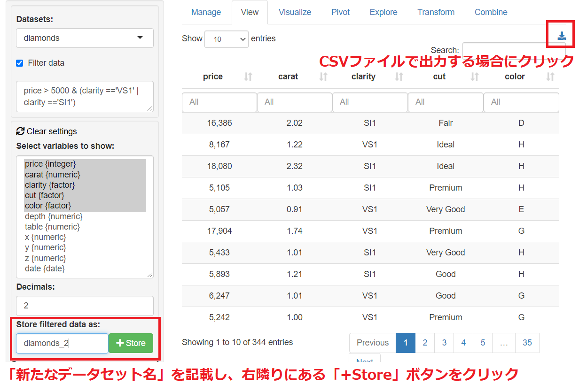Open the Pivot tab
This screenshot has height=392, width=579.
(x=340, y=12)
